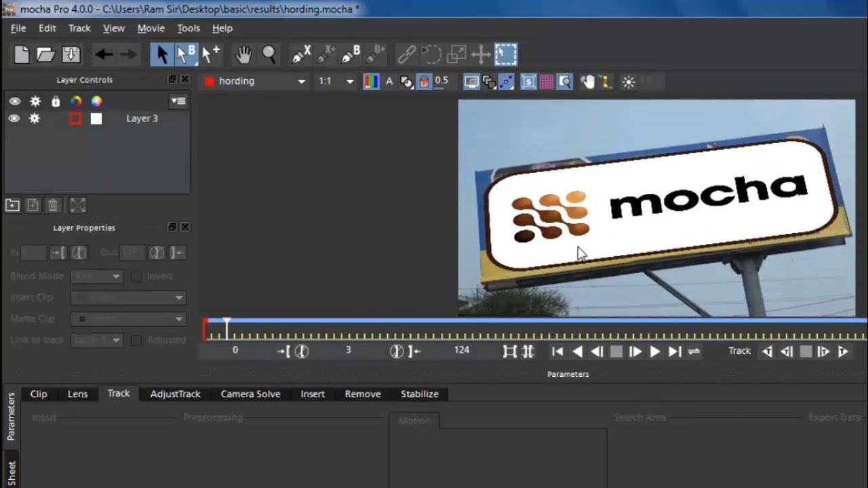Toggle the alpha 'A' view button
This screenshot has width=868, height=488.
(389, 81)
